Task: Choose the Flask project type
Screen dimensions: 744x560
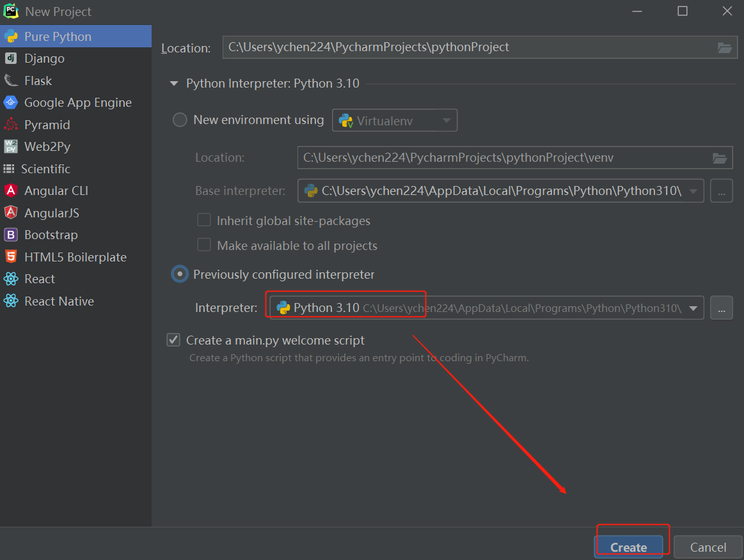Action: pos(76,81)
